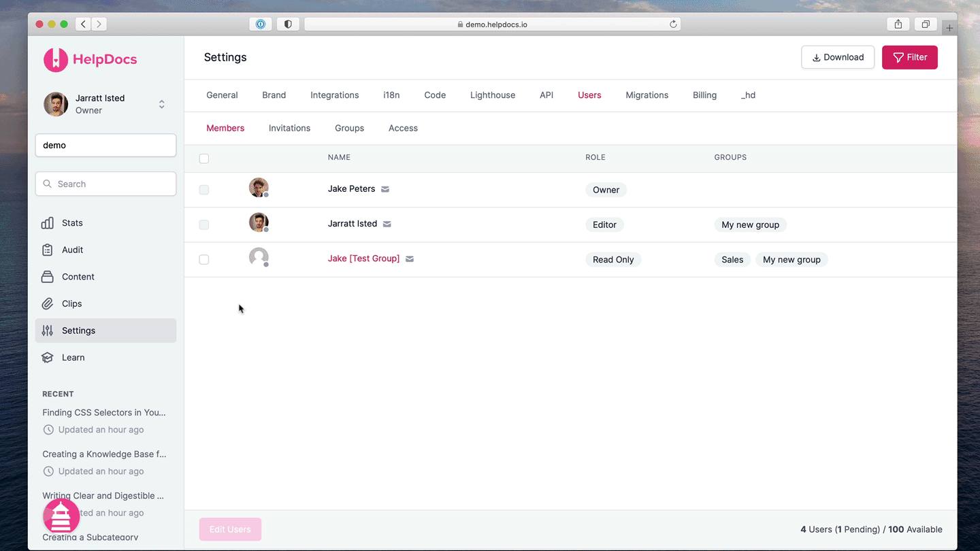The width and height of the screenshot is (980, 551).
Task: Focus the sidebar Search field
Action: [x=105, y=184]
